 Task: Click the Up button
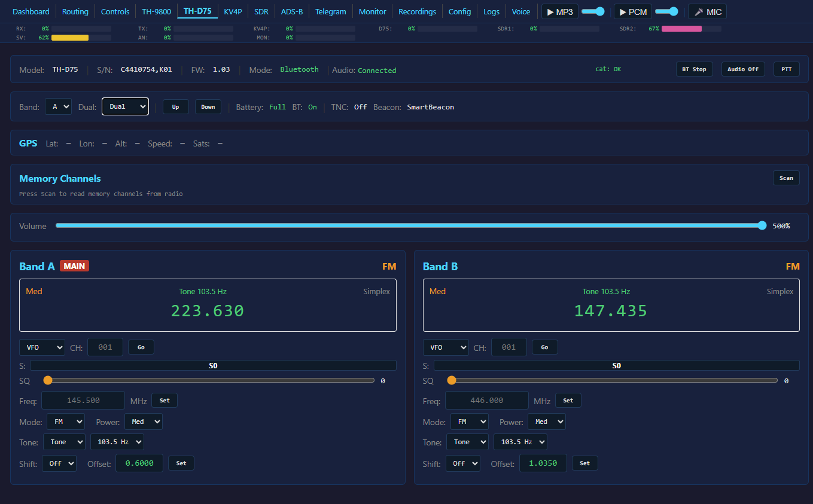pyautogui.click(x=176, y=107)
